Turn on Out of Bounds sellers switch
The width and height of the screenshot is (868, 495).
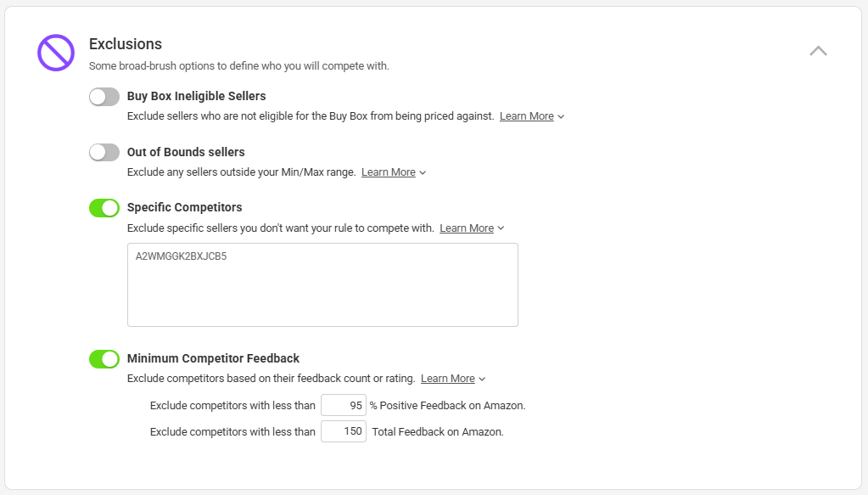coord(104,153)
